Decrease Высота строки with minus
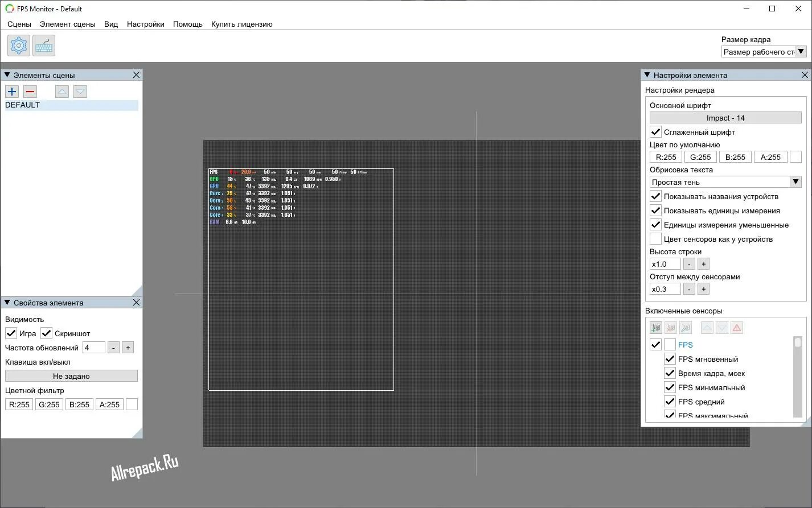This screenshot has height=508, width=812. tap(689, 264)
